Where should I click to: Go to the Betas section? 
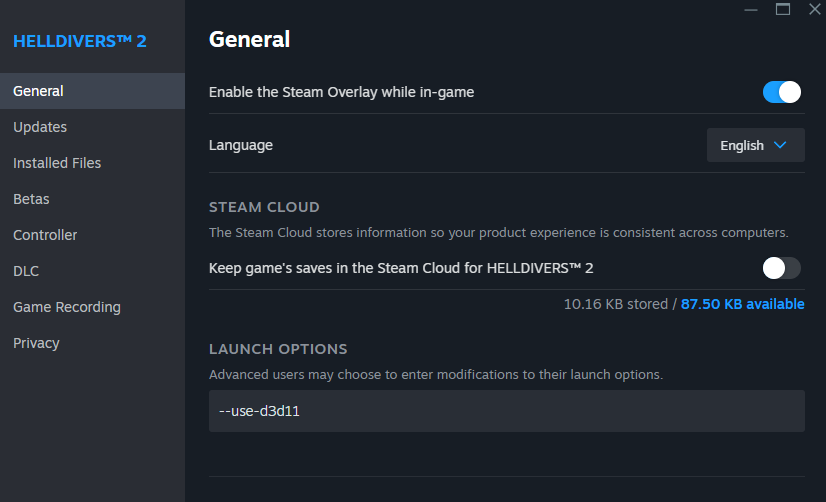[x=31, y=199]
